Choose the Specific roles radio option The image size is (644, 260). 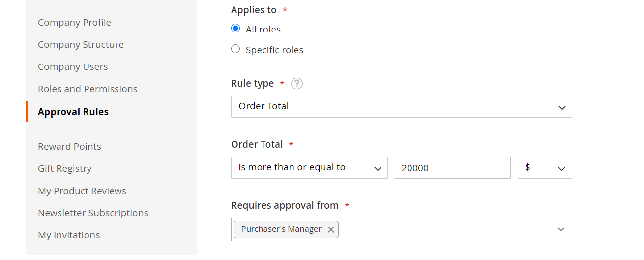[235, 49]
